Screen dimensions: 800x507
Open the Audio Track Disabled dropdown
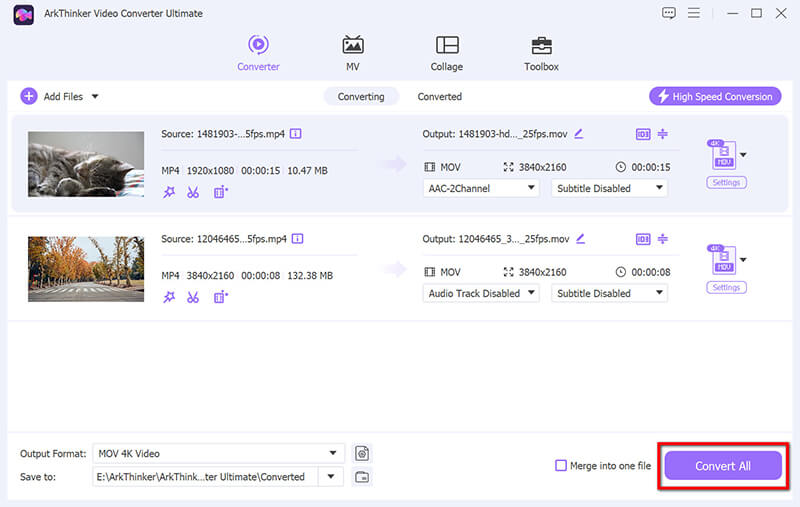pyautogui.click(x=481, y=293)
